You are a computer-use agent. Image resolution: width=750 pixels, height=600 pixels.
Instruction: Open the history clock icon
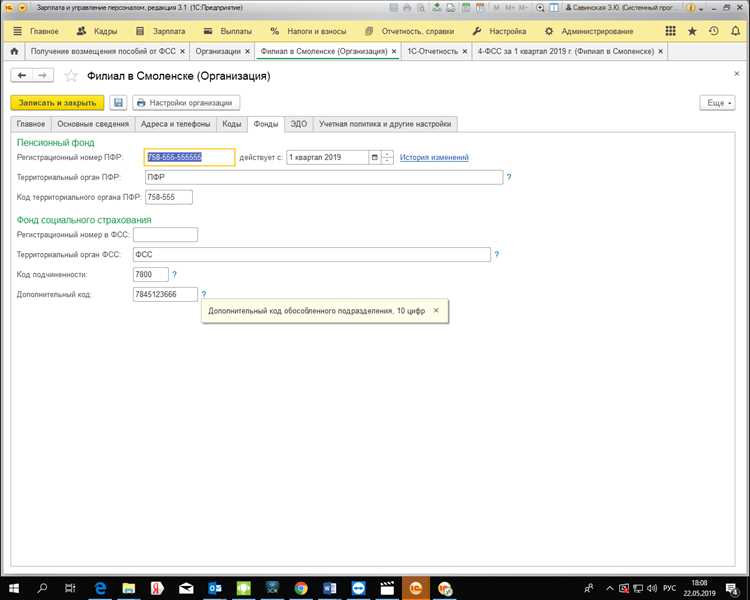[713, 32]
